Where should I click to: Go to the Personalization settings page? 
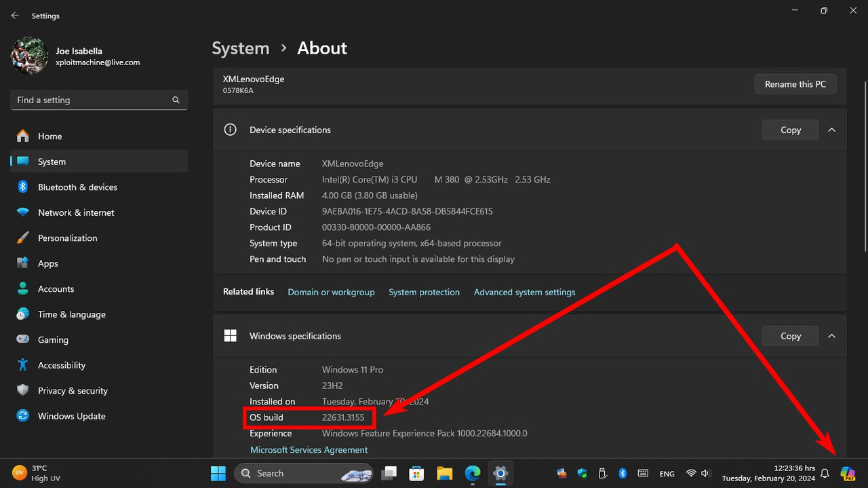pyautogui.click(x=67, y=238)
